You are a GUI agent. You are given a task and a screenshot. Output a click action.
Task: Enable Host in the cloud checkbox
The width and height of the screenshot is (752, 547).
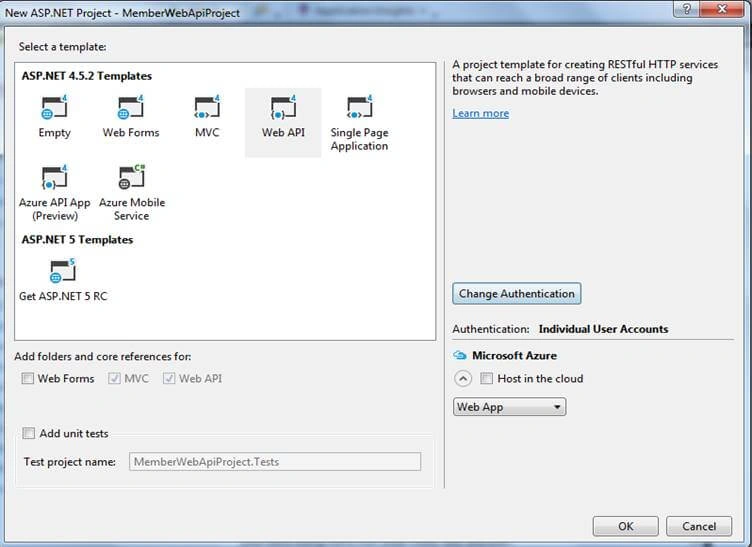pyautogui.click(x=486, y=378)
